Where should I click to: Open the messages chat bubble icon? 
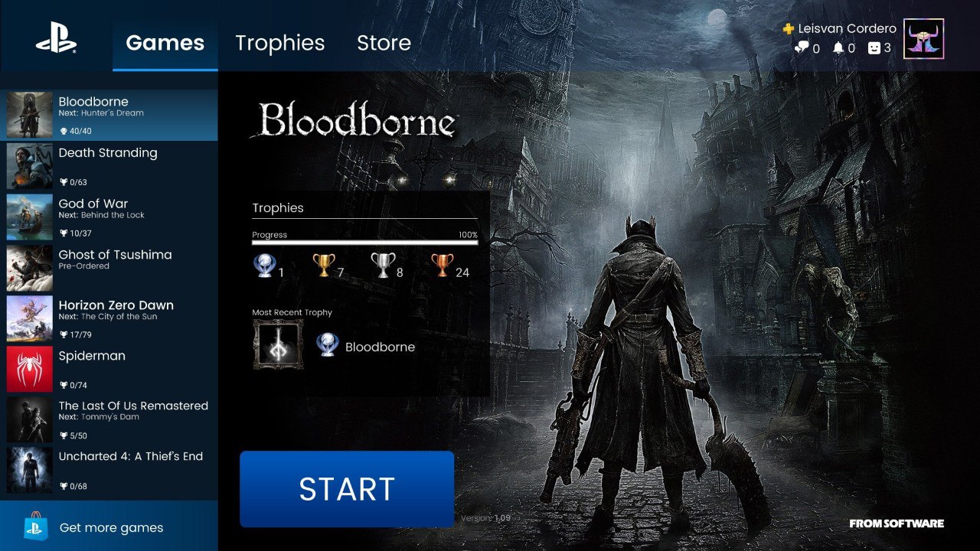tap(802, 48)
